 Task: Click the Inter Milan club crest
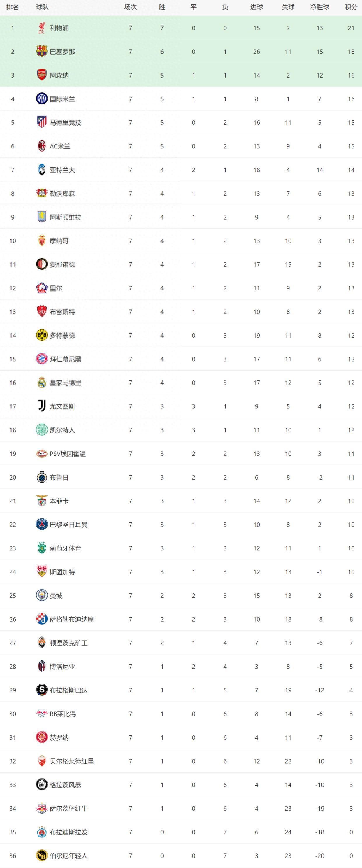tap(41, 99)
